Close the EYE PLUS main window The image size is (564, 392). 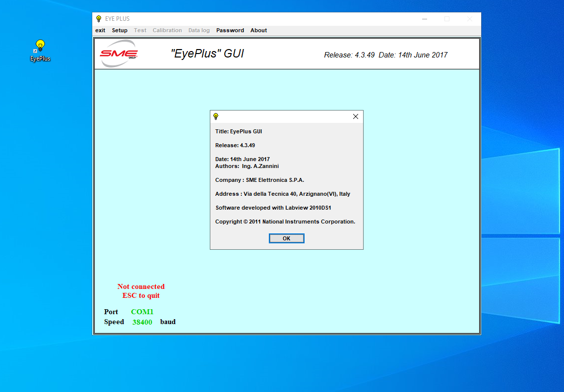[x=469, y=19]
